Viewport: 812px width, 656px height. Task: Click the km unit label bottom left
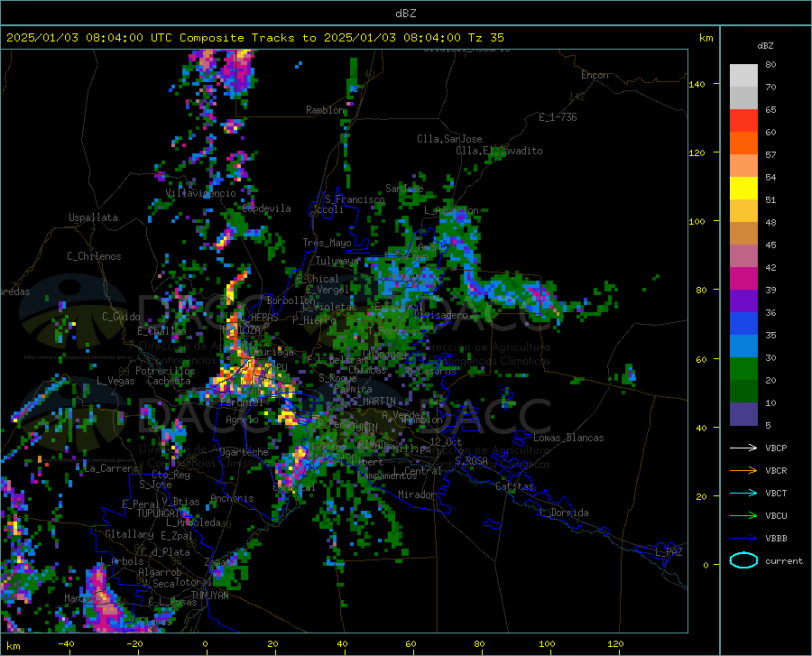[x=13, y=646]
